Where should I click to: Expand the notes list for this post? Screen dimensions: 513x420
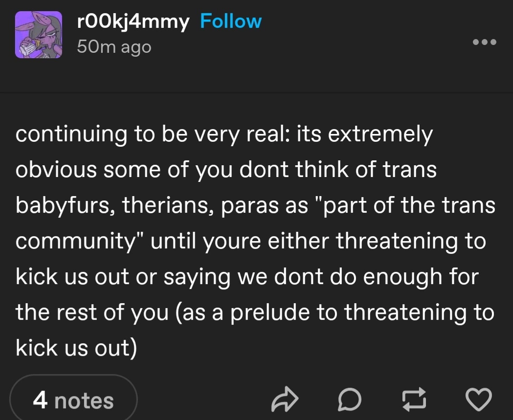point(73,400)
